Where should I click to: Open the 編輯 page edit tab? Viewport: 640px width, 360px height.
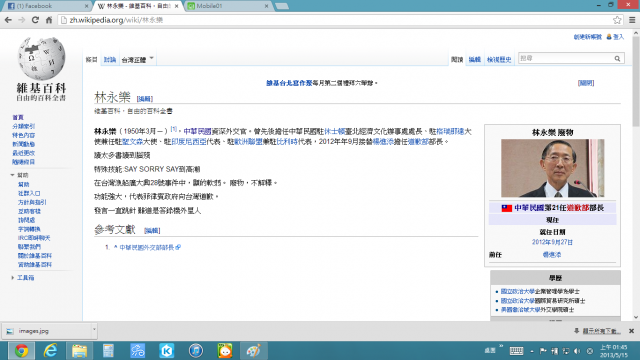(x=474, y=60)
